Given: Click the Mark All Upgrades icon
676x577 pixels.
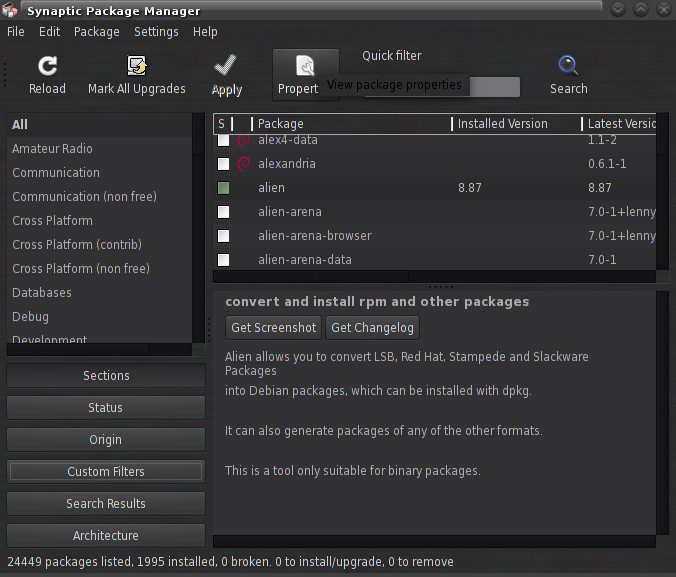Looking at the screenshot, I should click(137, 66).
